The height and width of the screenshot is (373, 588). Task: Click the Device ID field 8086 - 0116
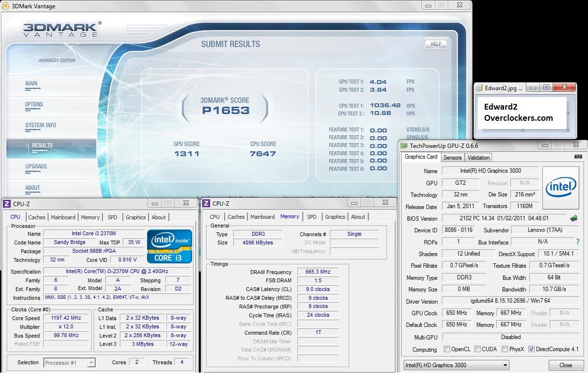click(x=459, y=230)
